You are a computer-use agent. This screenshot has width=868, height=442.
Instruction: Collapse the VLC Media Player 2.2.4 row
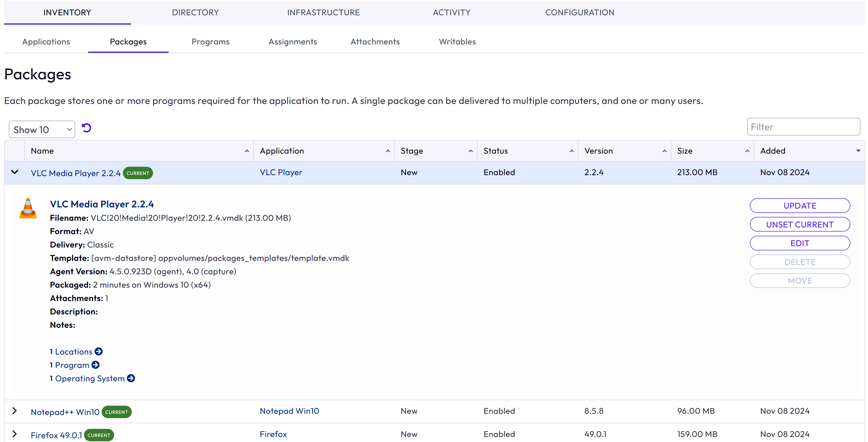pyautogui.click(x=15, y=172)
